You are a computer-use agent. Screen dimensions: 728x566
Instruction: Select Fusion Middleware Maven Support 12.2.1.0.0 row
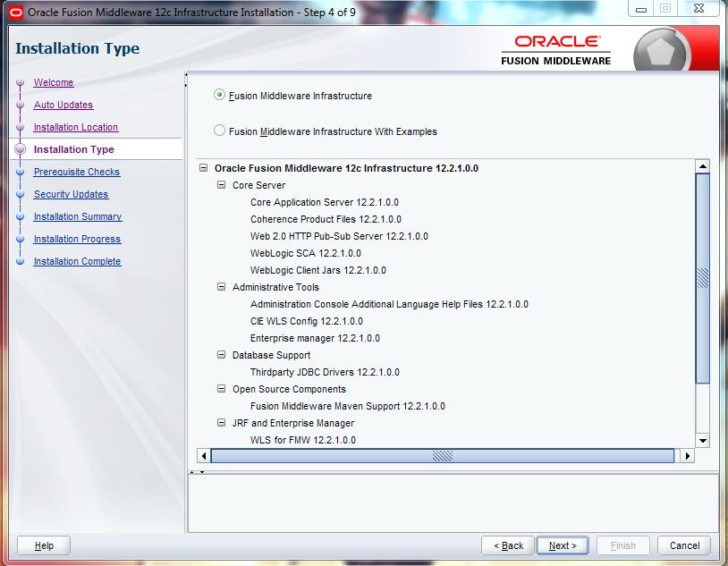[x=347, y=406]
